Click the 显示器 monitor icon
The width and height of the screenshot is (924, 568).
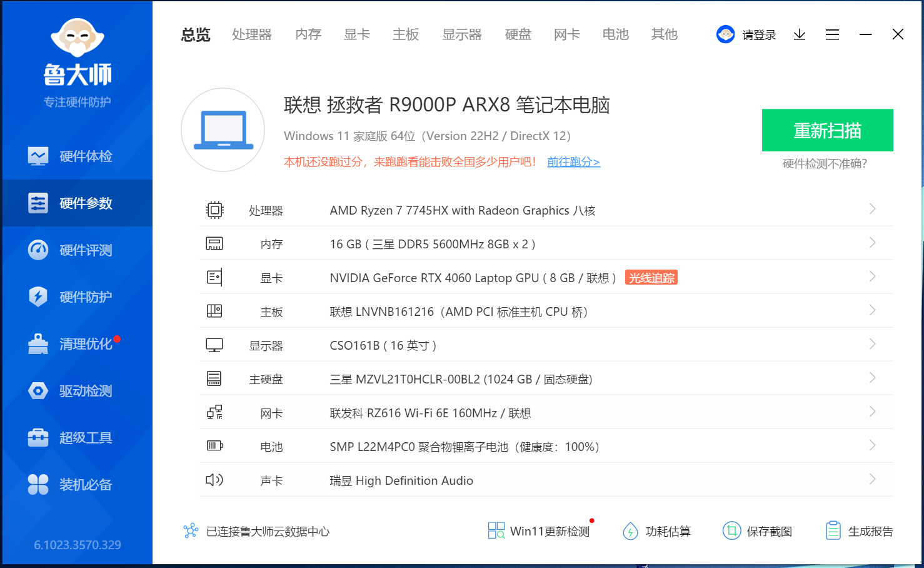[214, 345]
